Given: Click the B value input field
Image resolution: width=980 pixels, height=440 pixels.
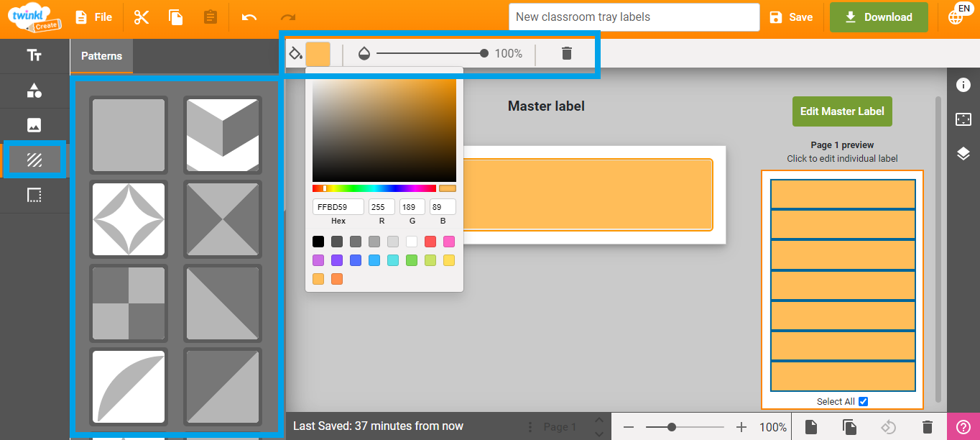Looking at the screenshot, I should [443, 207].
